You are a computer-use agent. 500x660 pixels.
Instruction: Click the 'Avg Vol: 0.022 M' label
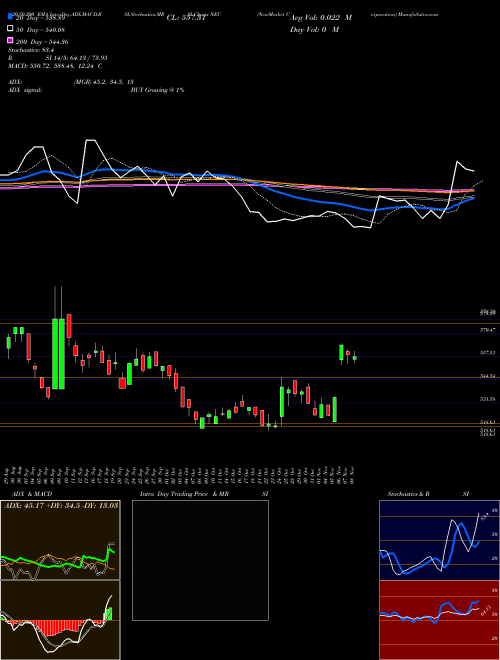point(321,18)
